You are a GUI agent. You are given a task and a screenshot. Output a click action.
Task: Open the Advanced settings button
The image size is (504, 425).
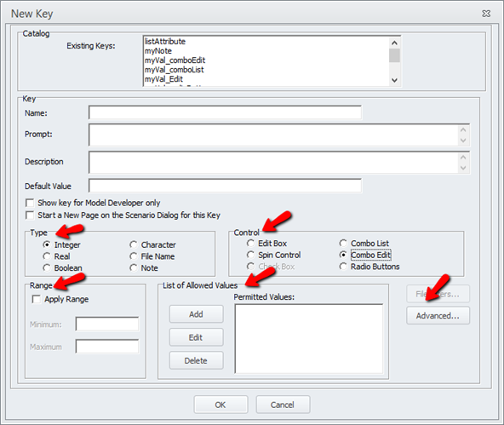tap(438, 316)
